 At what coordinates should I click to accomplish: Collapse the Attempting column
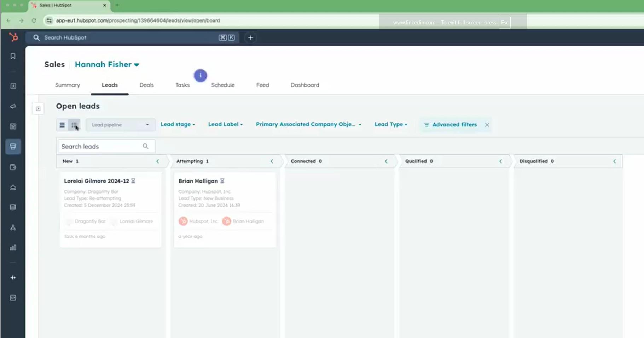tap(272, 161)
